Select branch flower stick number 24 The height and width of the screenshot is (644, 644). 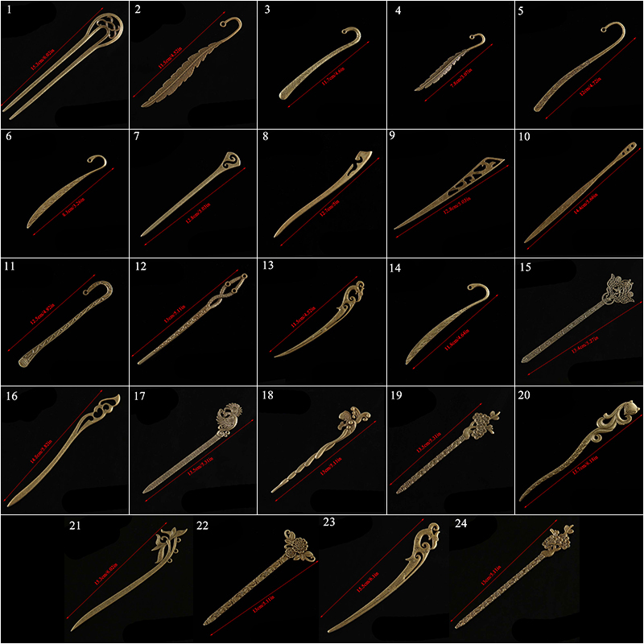pyautogui.click(x=514, y=579)
